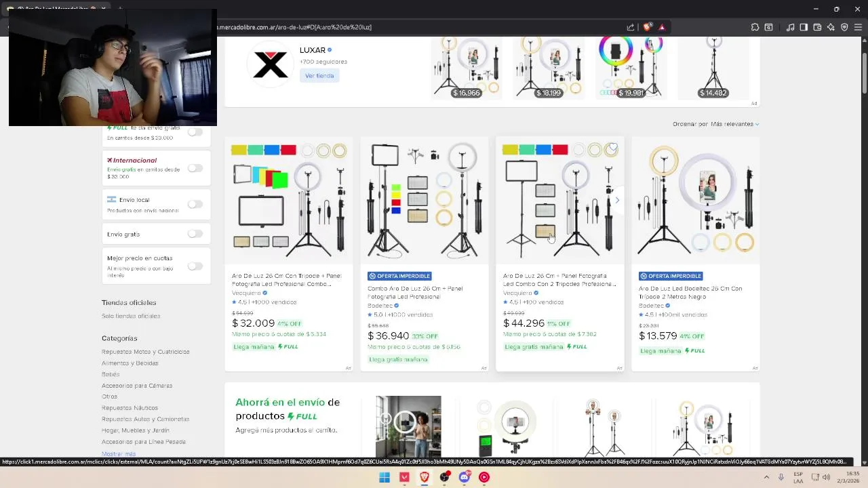
Task: Click the $36.940 product image
Action: coord(425,200)
